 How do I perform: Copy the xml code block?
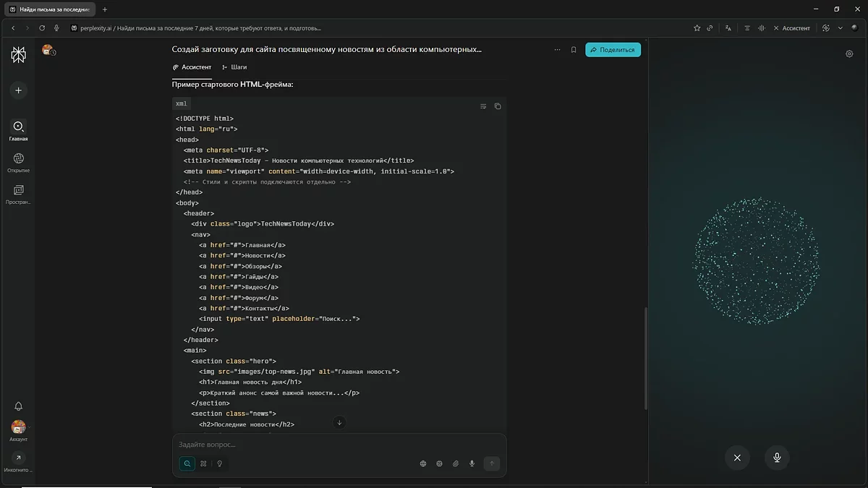[x=498, y=106]
